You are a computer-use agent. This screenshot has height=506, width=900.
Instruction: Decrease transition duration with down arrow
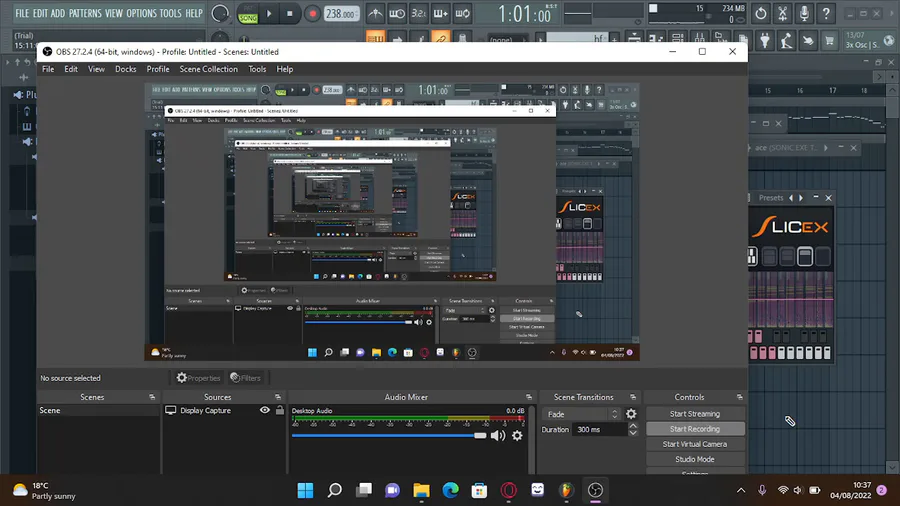click(633, 433)
